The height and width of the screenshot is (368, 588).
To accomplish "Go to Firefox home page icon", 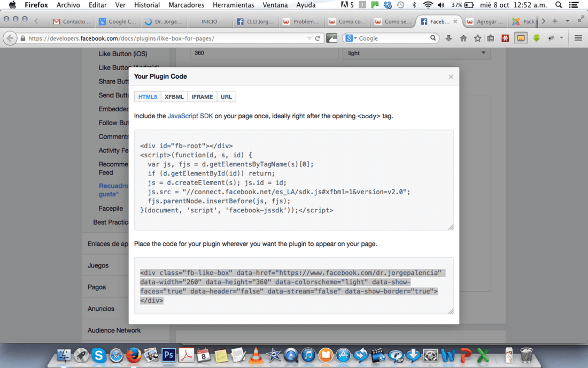I will [x=463, y=39].
